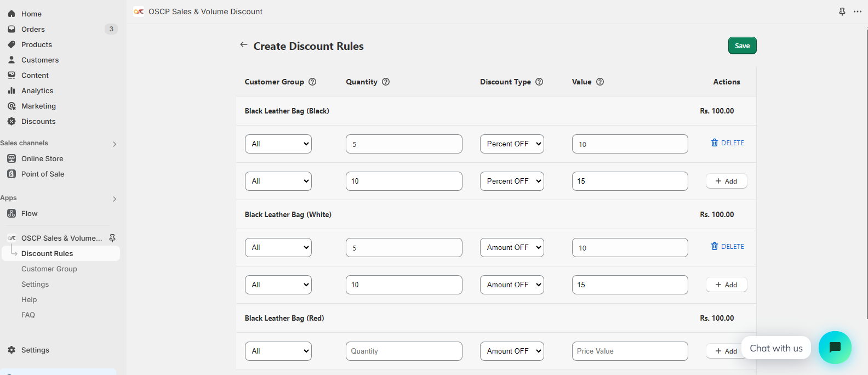Unpin OSCP Sales & Volume in sidebar
This screenshot has height=375, width=868.
[x=112, y=238]
